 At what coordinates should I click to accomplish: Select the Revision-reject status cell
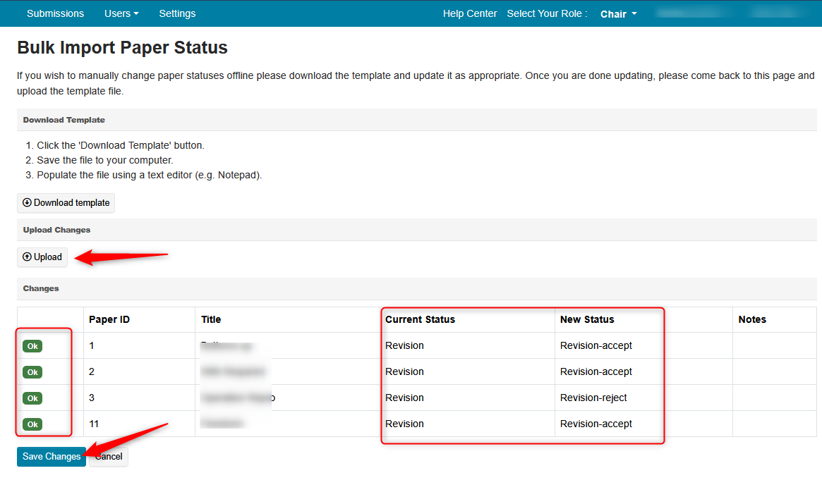click(593, 398)
